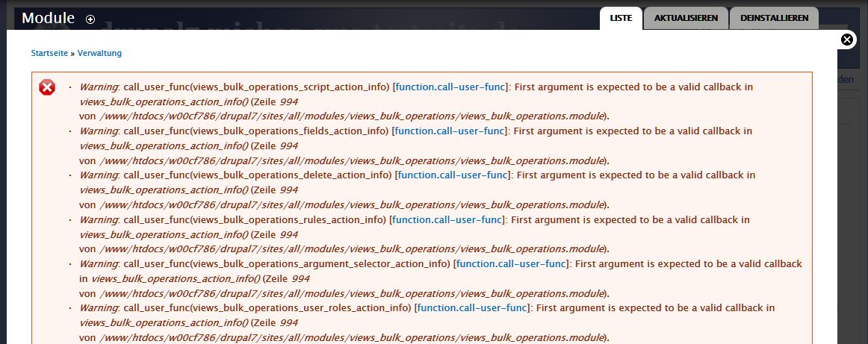Screen dimensions: 868x344
Task: Add Module page to shortcuts via plus icon
Action: (x=90, y=19)
